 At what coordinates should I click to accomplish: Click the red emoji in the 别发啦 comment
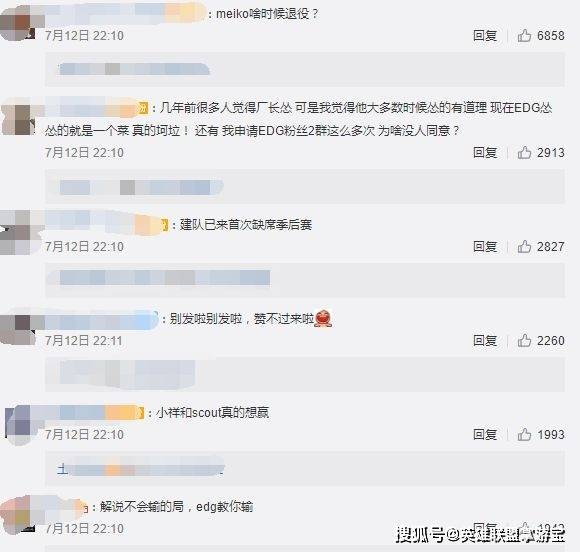point(323,319)
